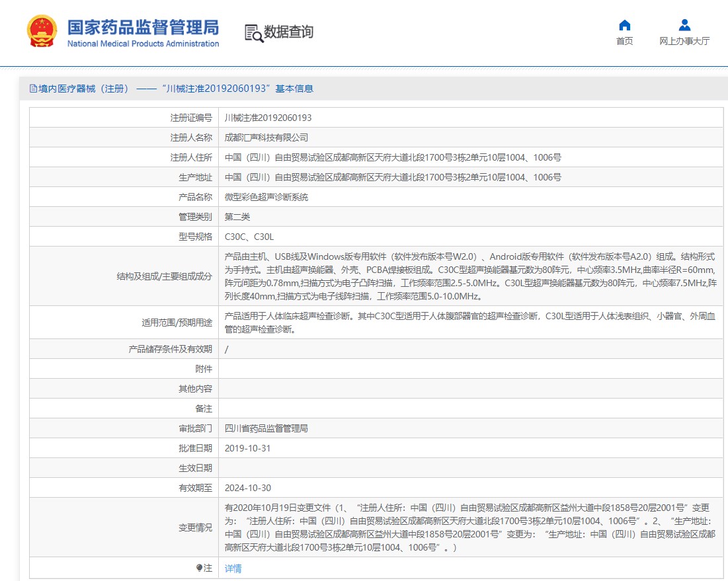Click the 有效期至 row label
This screenshot has height=581, width=728.
click(x=196, y=488)
